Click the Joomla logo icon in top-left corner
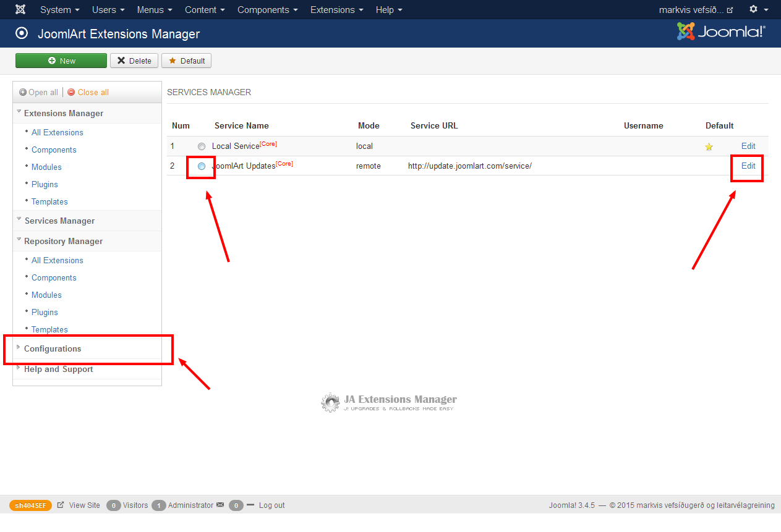 20,10
